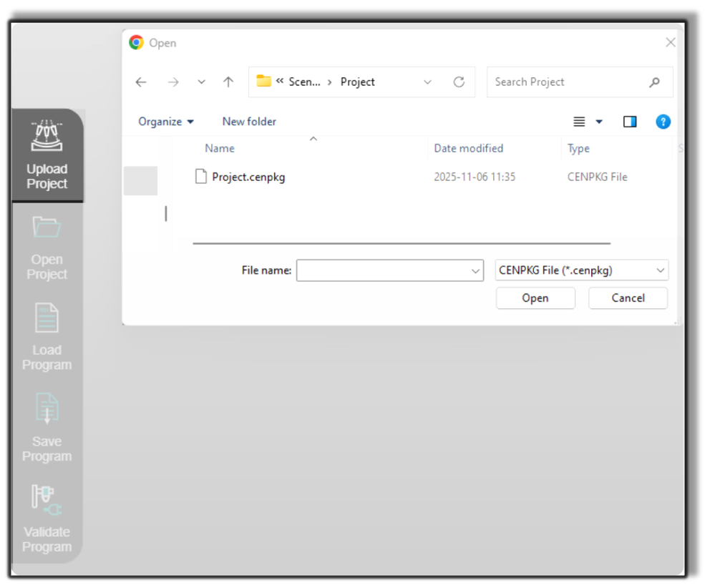Click the Save Program icon

[x=47, y=409]
